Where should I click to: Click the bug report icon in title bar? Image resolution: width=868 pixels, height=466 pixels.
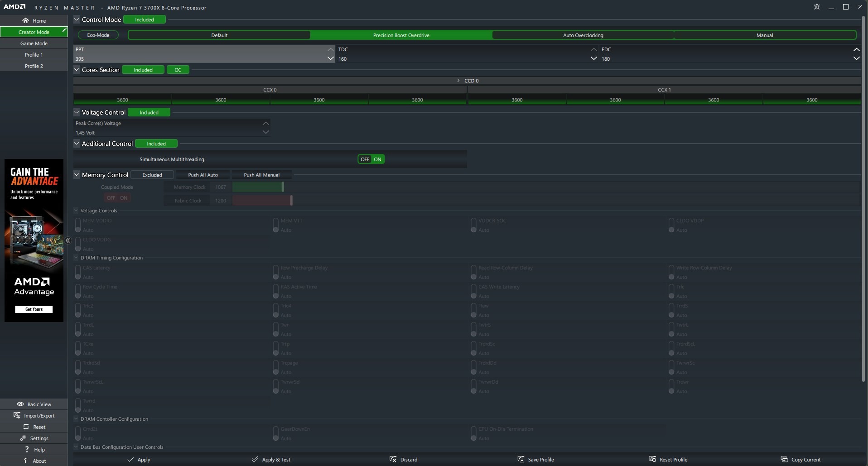click(x=817, y=7)
